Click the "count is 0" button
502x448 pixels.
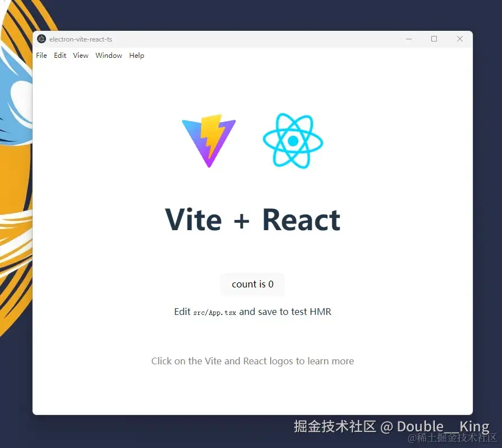click(253, 284)
